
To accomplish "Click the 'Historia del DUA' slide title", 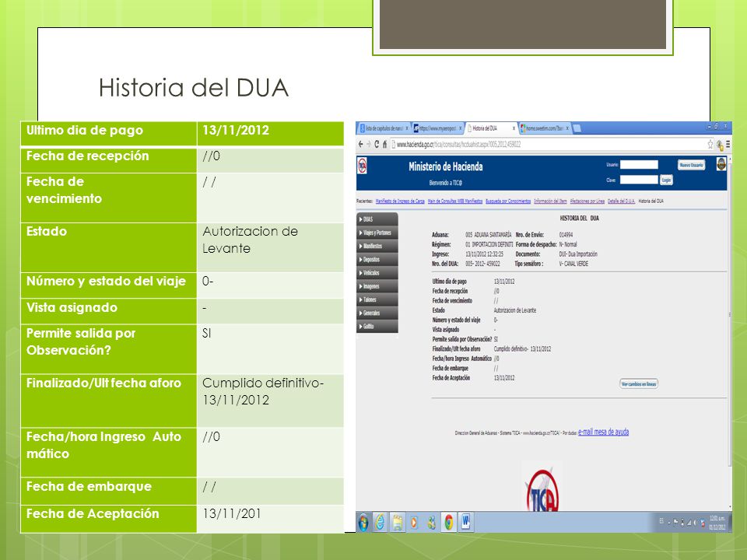I will [x=194, y=88].
